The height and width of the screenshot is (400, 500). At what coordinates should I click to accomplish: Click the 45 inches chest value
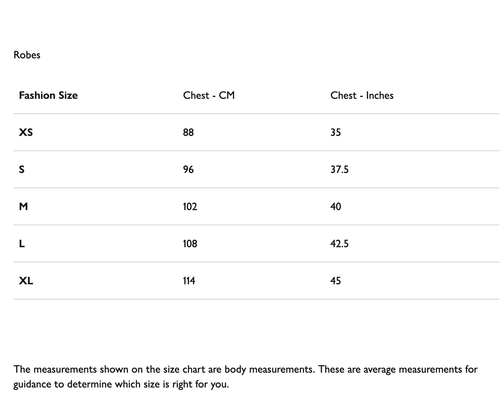click(336, 281)
